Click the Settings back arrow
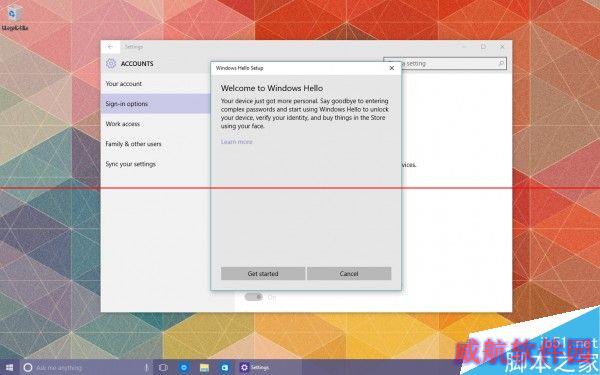Viewport: 600px width, 375px height. 110,47
